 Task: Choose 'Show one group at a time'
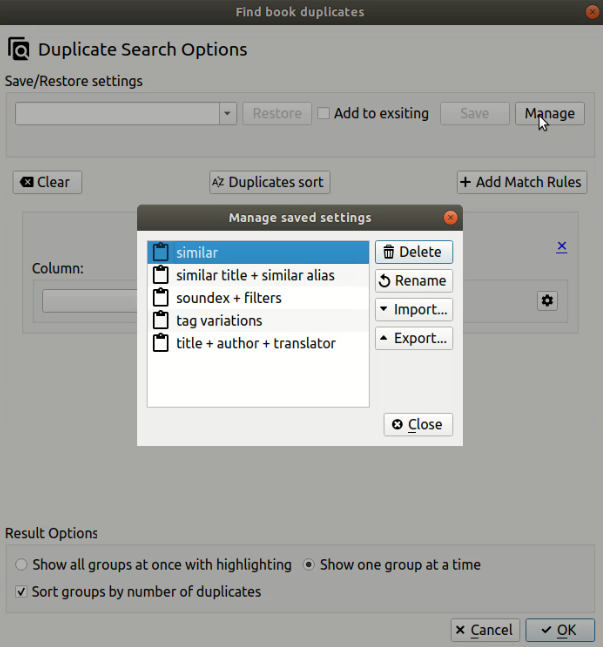(309, 565)
